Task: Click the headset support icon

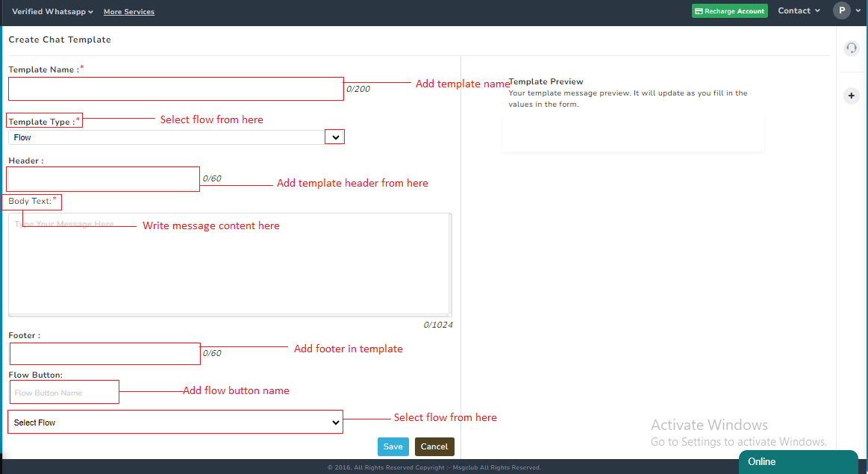Action: point(851,48)
